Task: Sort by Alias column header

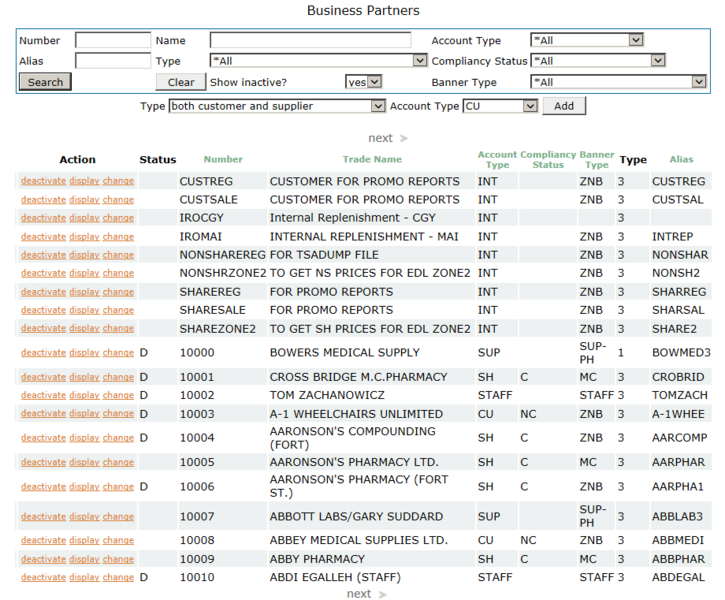Action: coord(681,159)
